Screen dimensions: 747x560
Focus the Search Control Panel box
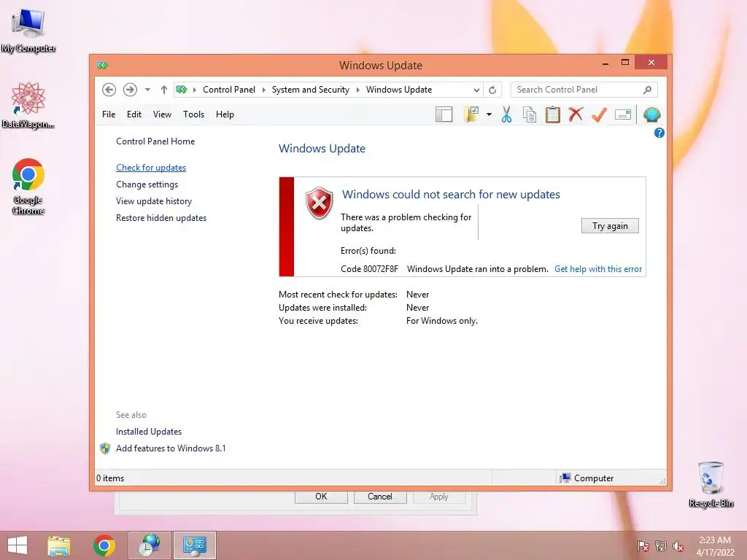(x=584, y=90)
